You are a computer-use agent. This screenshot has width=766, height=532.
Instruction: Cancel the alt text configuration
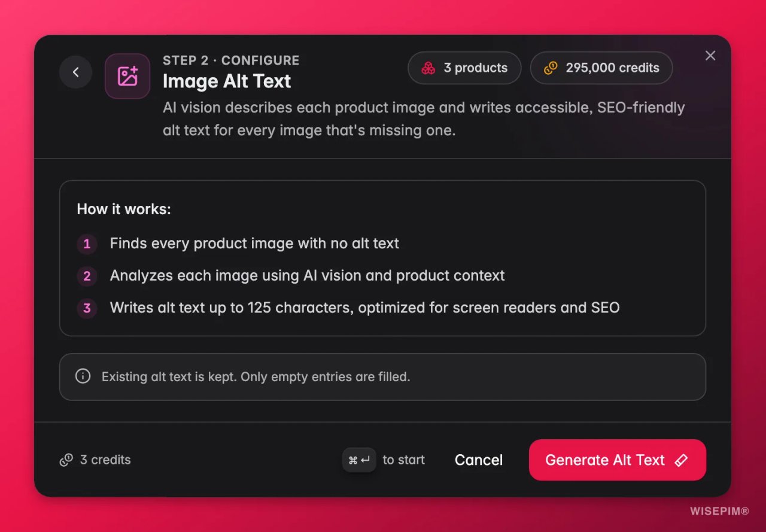[479, 460]
